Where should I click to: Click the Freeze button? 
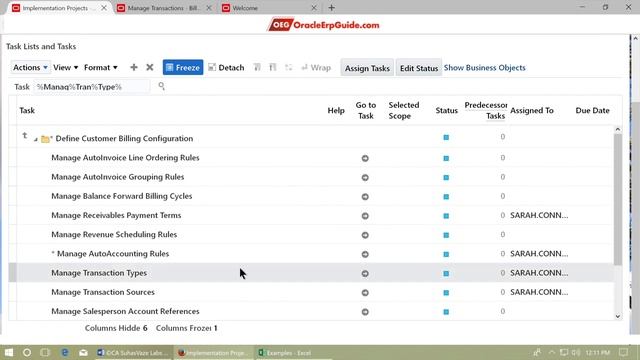pyautogui.click(x=183, y=67)
